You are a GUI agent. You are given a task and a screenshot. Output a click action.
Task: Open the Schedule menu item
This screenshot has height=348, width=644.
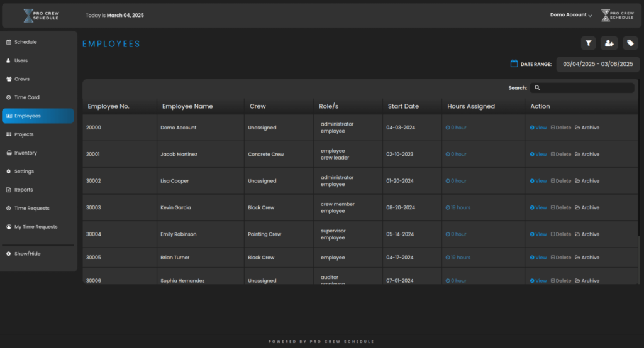pyautogui.click(x=25, y=42)
